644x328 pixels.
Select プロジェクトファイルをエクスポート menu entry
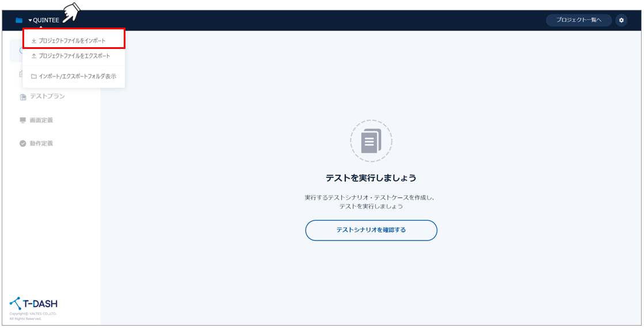pos(74,56)
